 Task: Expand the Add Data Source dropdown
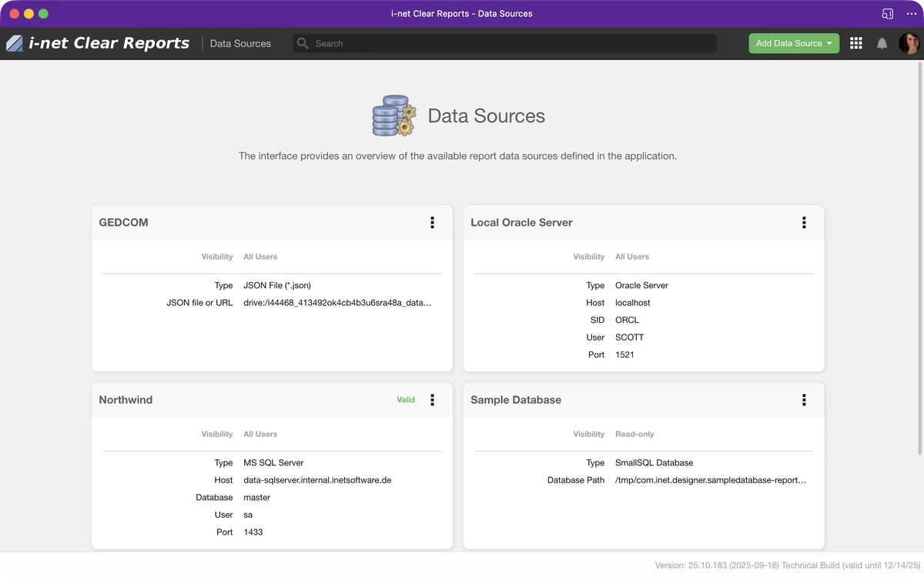click(829, 43)
